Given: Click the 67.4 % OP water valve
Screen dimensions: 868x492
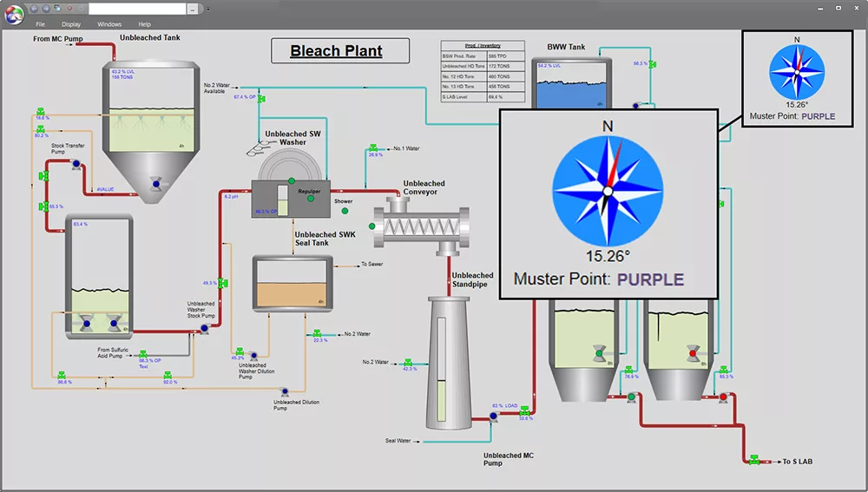Looking at the screenshot, I should 261,99.
